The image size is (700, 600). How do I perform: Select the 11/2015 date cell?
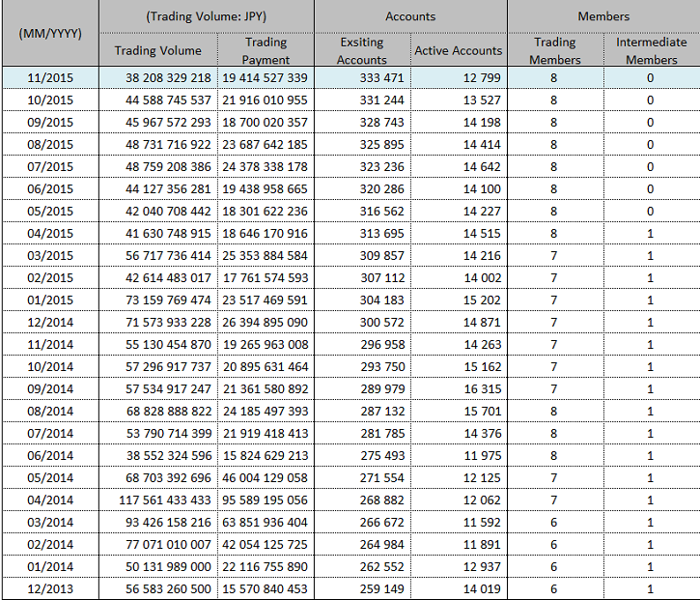pyautogui.click(x=50, y=77)
